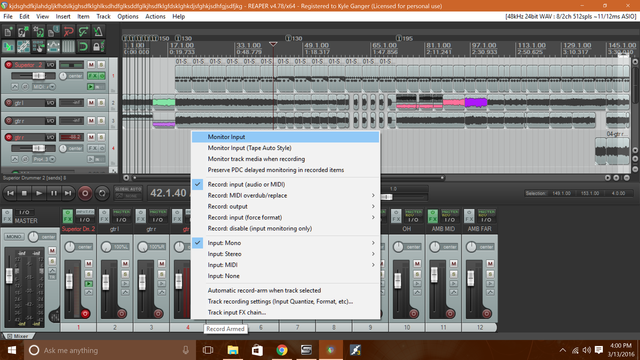The height and width of the screenshot is (360, 640).
Task: Stop playback in transport bar
Action: 24,193
